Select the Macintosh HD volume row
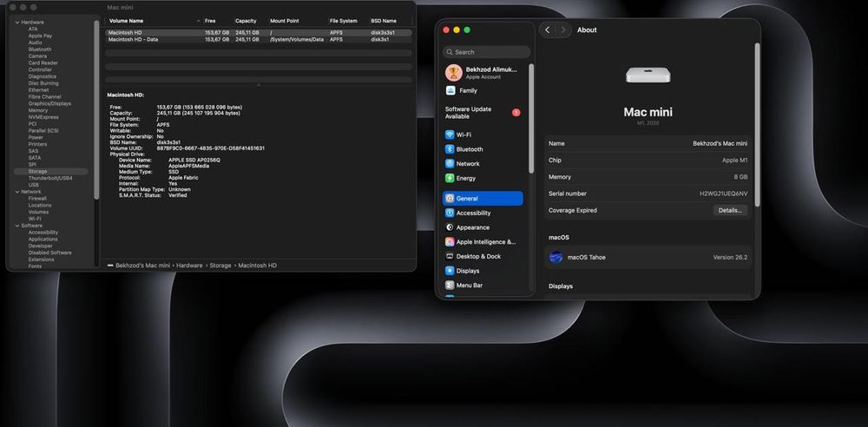Image resolution: width=868 pixels, height=427 pixels. point(259,33)
